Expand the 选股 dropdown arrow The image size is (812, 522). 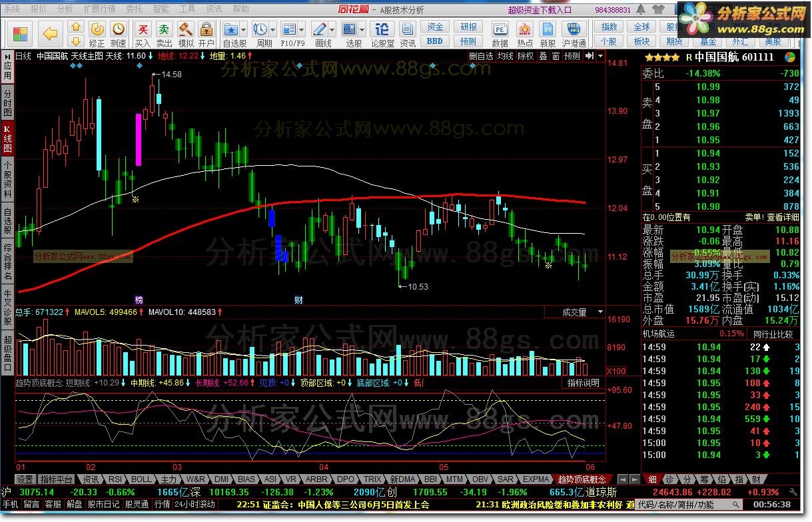coord(362,31)
